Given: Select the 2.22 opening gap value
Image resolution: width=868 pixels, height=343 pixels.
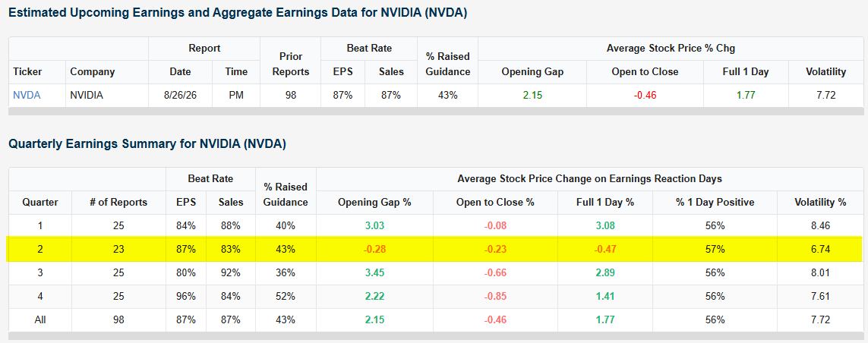Looking at the screenshot, I should (x=375, y=296).
